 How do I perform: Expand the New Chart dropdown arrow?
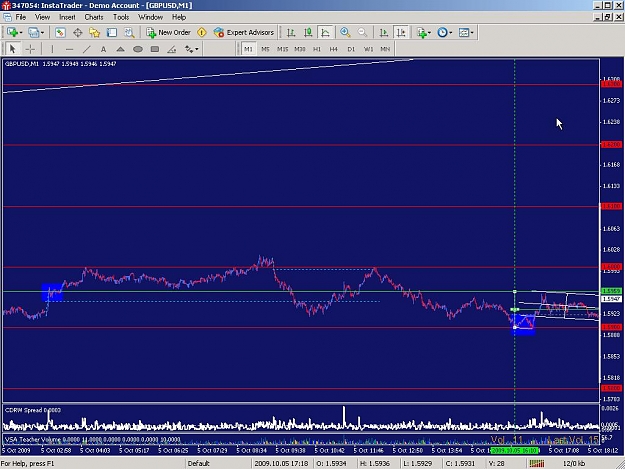(20, 33)
